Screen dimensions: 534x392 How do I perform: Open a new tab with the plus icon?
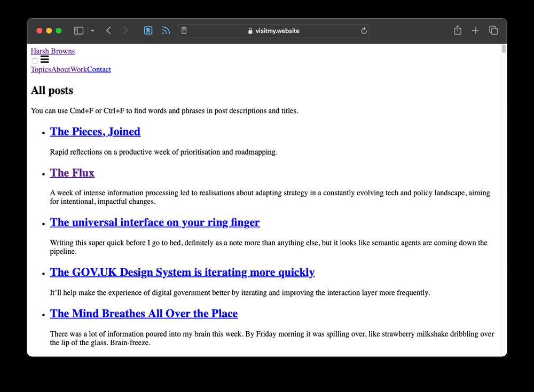click(475, 30)
